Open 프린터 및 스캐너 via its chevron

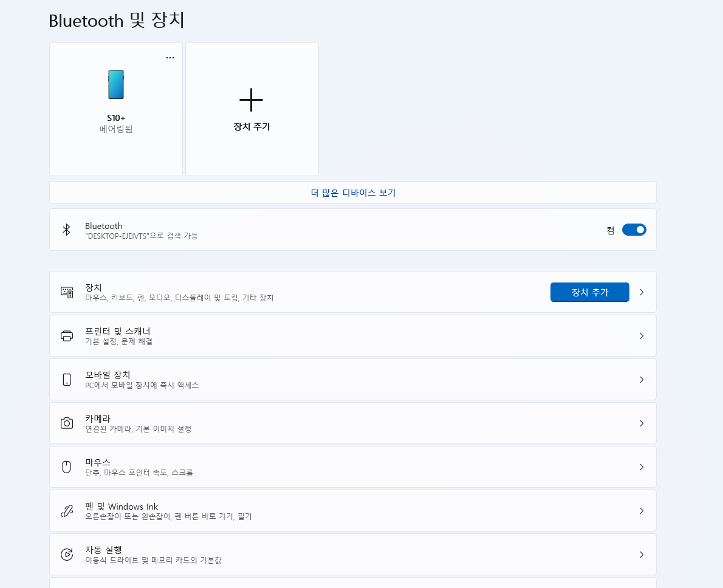click(x=642, y=336)
